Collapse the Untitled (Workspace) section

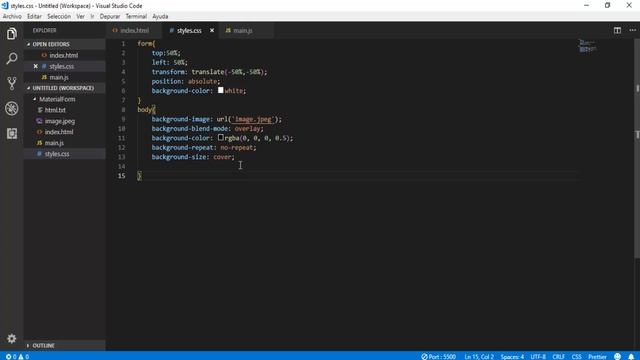tap(64, 88)
